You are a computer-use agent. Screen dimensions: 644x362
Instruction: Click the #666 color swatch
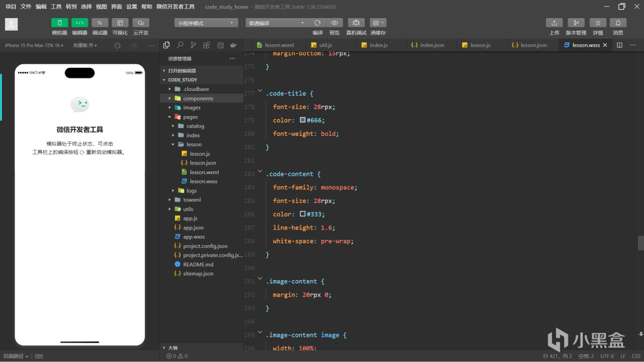pos(302,120)
